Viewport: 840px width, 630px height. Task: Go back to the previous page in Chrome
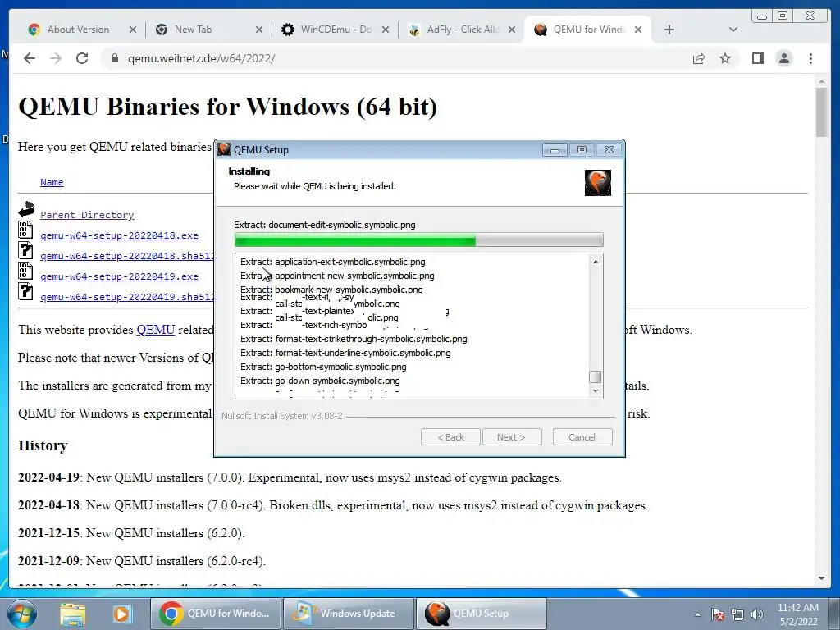[x=30, y=58]
